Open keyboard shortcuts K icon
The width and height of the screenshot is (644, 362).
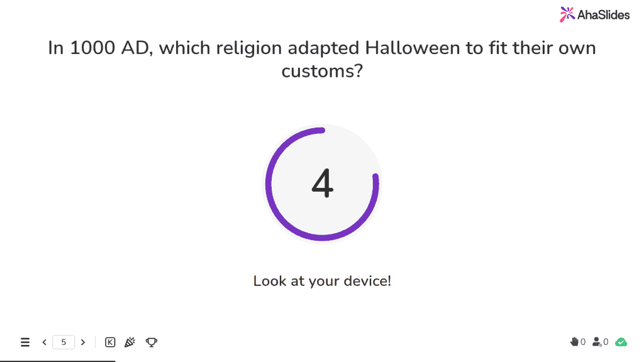(110, 342)
